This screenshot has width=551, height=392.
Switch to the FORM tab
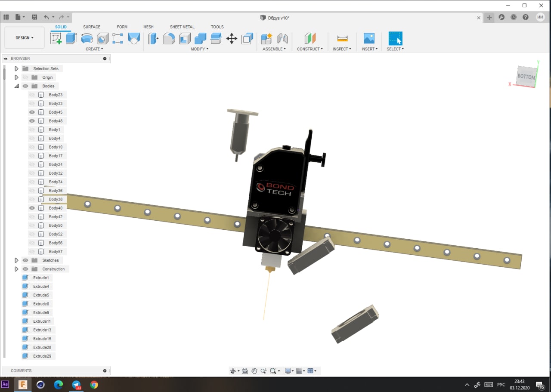tap(122, 27)
